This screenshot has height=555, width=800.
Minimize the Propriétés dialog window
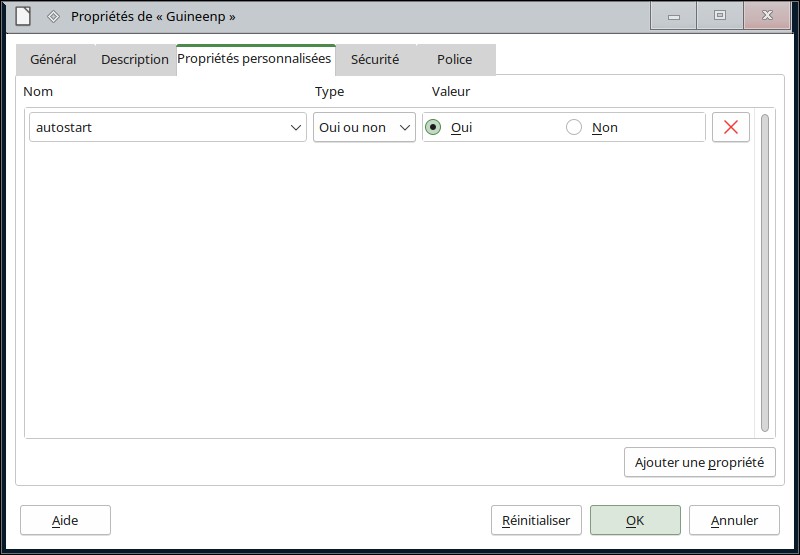[x=674, y=16]
